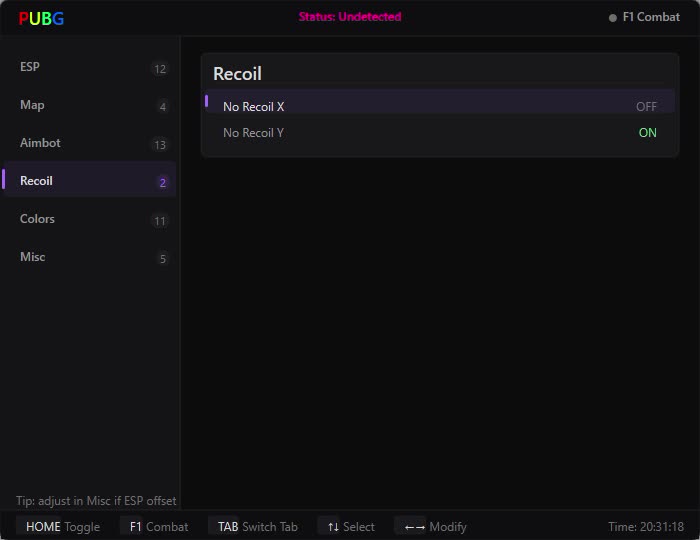This screenshot has height=540, width=700.
Task: Toggle the No Recoil Y ON value
Action: pos(647,133)
